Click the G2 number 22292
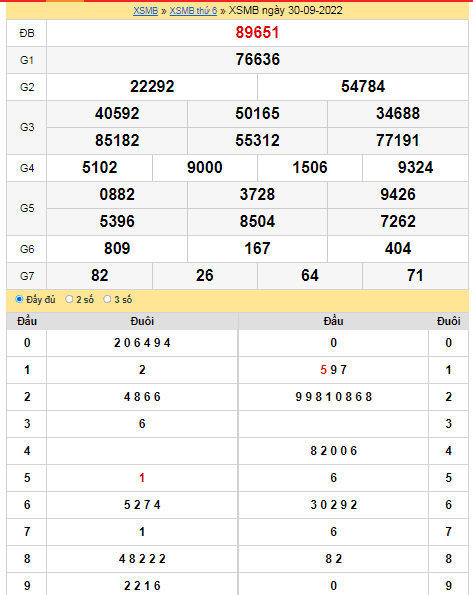Screen dimensions: 473x595 point(152,87)
